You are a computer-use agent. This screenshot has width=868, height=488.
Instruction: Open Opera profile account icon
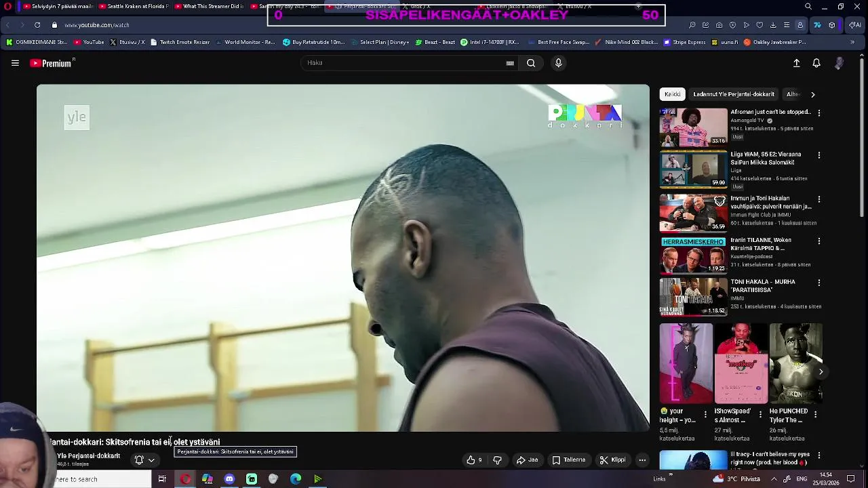(800, 25)
